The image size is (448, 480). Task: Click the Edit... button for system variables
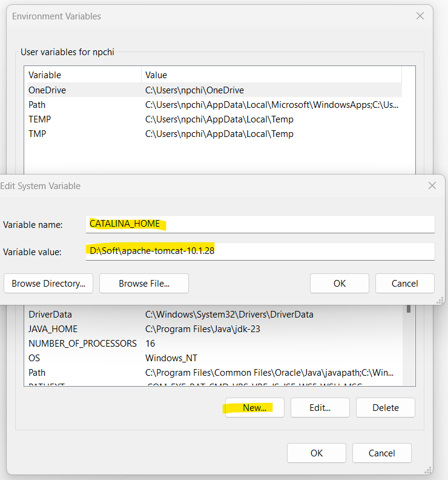pyautogui.click(x=320, y=408)
